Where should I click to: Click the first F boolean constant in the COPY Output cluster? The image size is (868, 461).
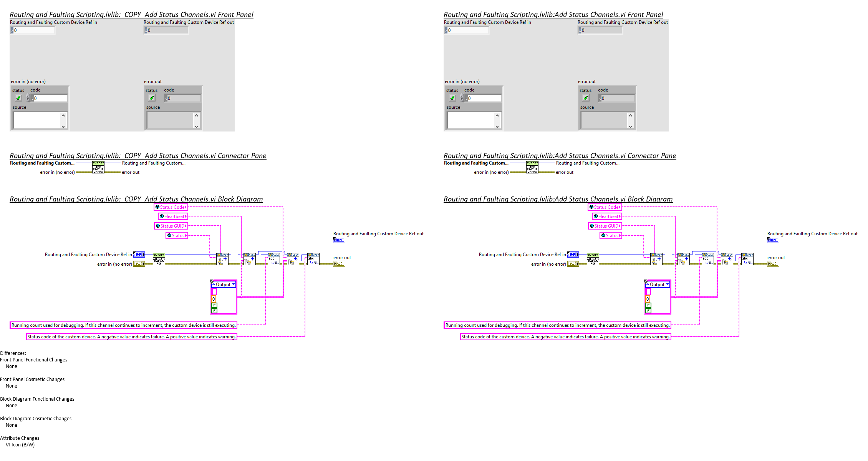tap(214, 305)
